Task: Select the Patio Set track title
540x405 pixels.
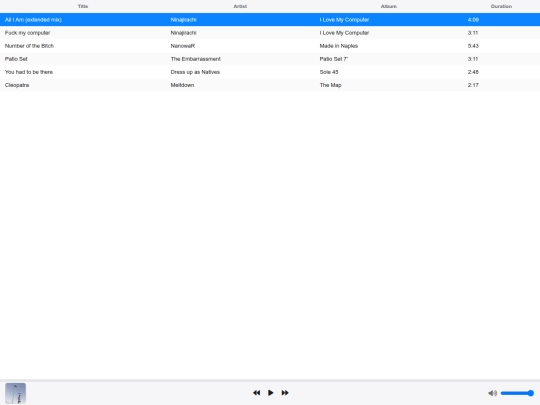Action: [16, 59]
